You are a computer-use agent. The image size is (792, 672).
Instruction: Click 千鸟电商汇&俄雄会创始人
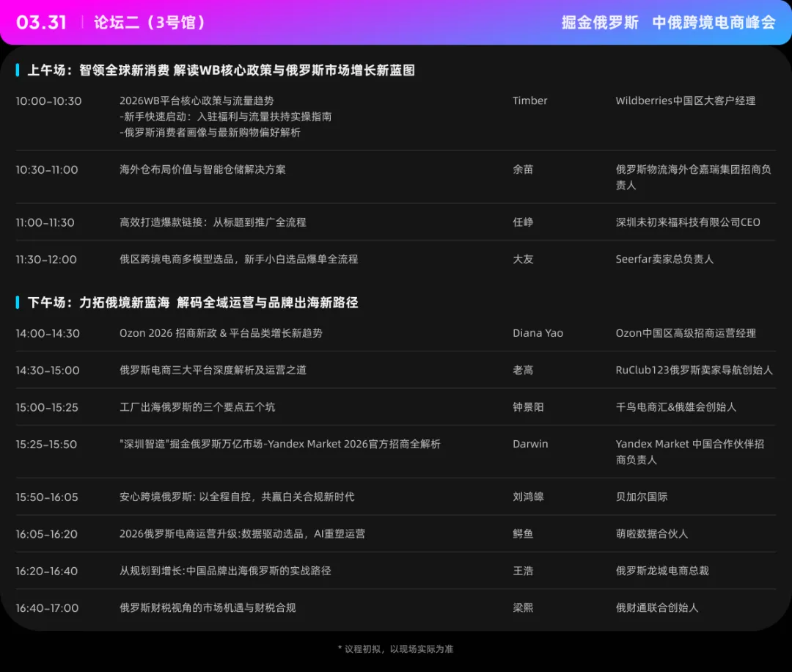pyautogui.click(x=675, y=406)
